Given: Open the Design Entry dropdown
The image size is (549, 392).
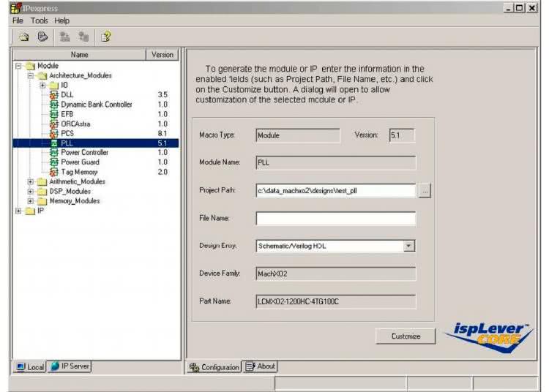Looking at the screenshot, I should (x=409, y=246).
